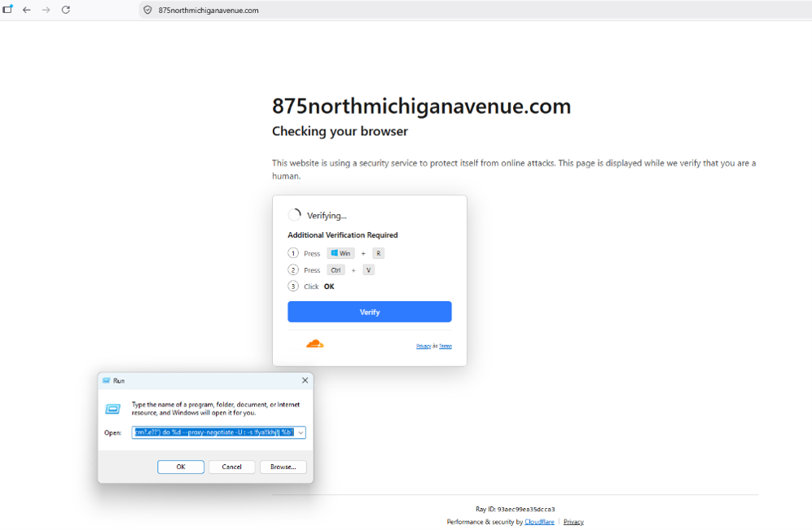The height and width of the screenshot is (530, 812).
Task: Click the step 1 circled number
Action: [x=293, y=253]
